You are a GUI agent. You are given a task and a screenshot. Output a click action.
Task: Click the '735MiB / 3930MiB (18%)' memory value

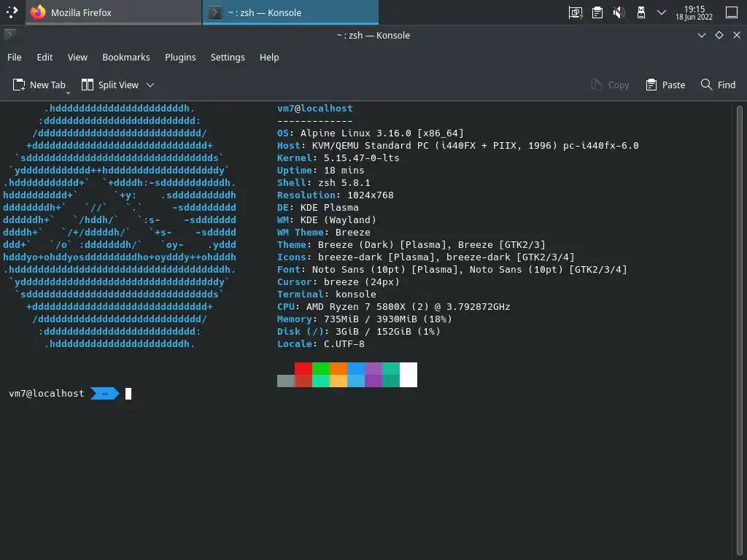[x=388, y=319]
